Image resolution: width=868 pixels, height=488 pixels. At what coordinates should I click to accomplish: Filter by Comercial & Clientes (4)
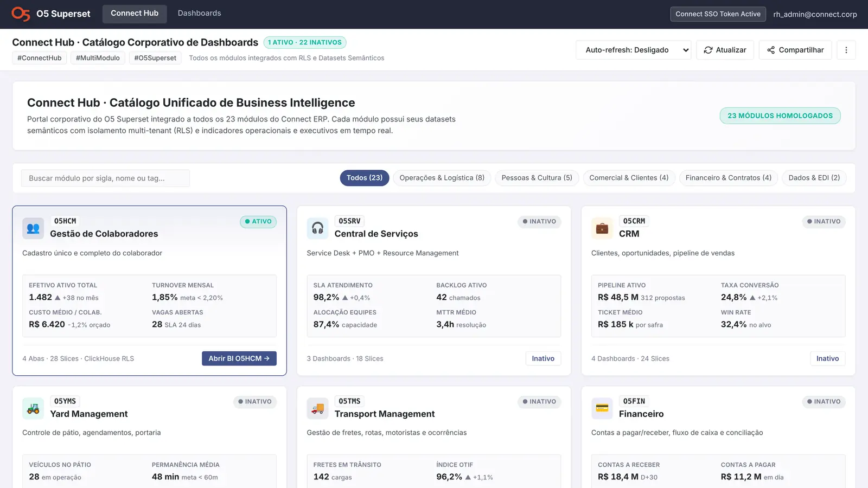[629, 178]
